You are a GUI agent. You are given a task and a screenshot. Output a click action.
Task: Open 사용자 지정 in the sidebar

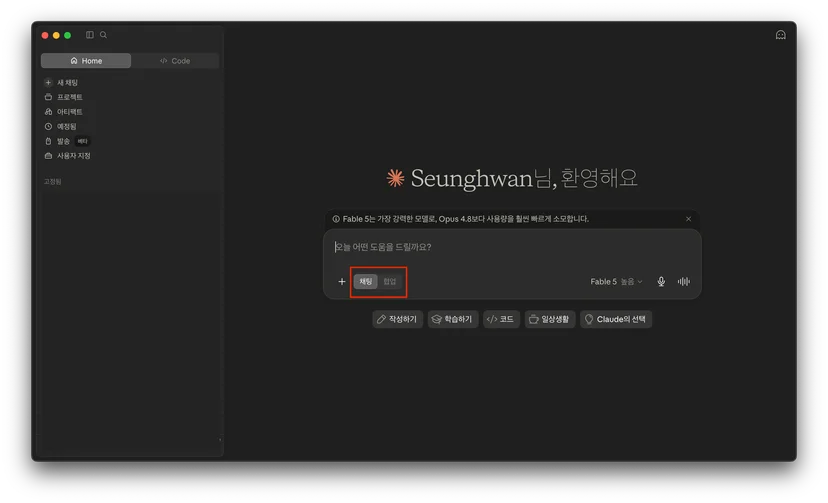[x=68, y=156]
